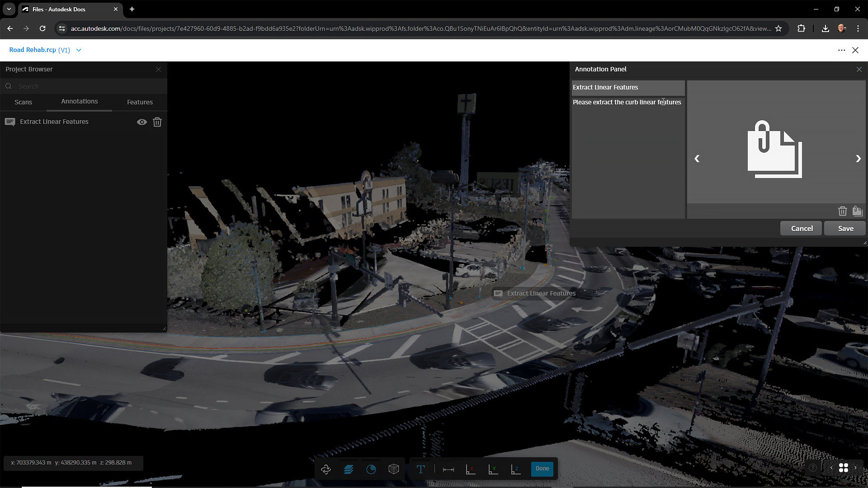Open the layers stack tool
The width and height of the screenshot is (868, 488).
pos(349,469)
